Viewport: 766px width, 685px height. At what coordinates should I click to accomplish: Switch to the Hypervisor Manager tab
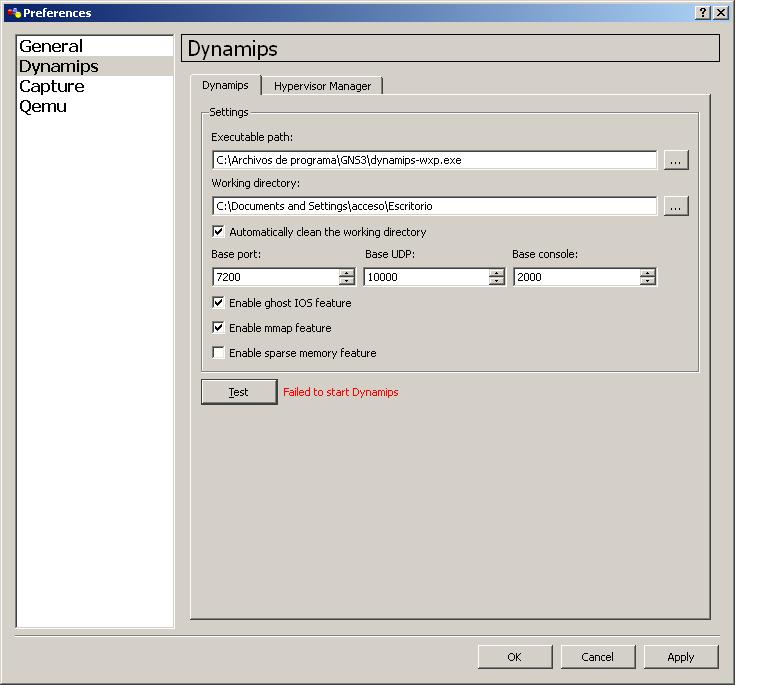tap(322, 86)
